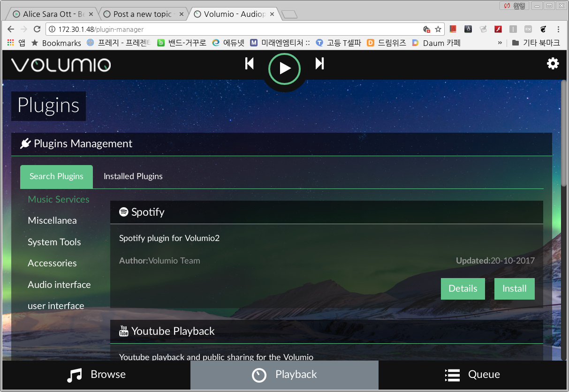The width and height of the screenshot is (569, 392).
Task: Close the Volumio browser tab
Action: click(272, 14)
